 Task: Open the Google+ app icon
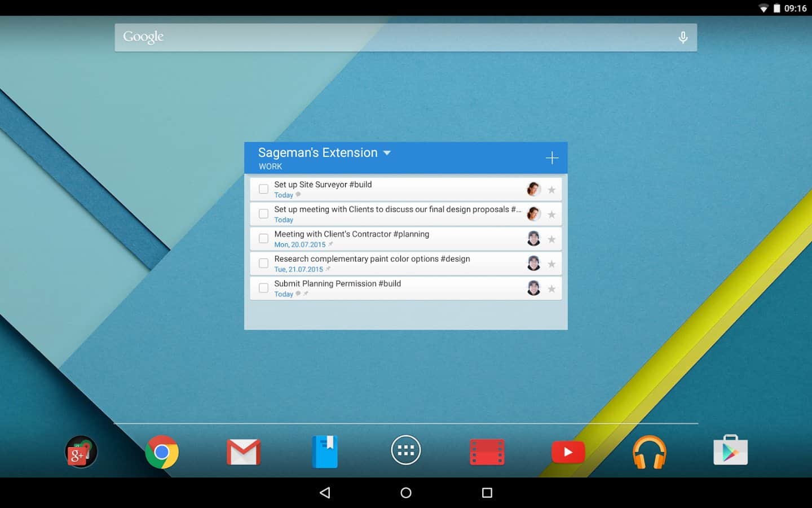81,452
